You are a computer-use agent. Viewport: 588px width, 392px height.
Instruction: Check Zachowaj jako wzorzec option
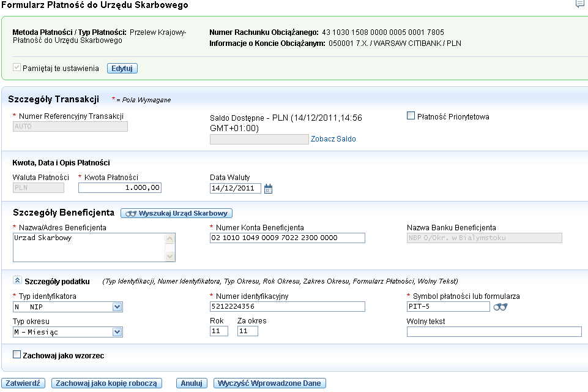point(17,354)
